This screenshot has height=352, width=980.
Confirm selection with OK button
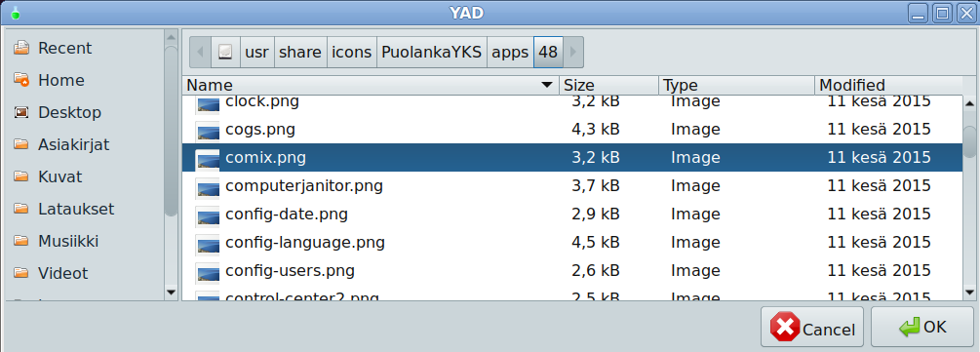(x=922, y=327)
